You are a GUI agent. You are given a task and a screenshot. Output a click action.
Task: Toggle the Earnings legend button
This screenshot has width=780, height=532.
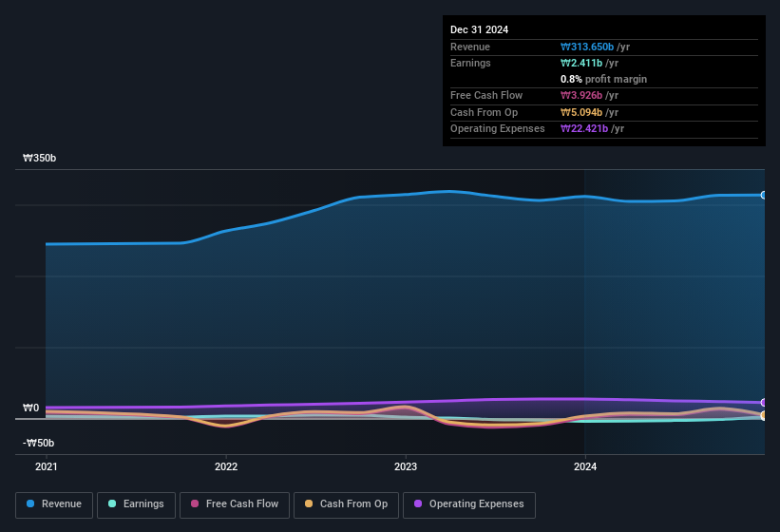(x=136, y=504)
